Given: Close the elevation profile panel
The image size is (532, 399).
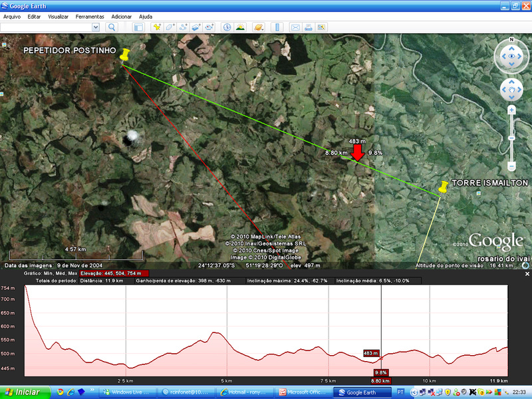Looking at the screenshot, I should click(527, 274).
